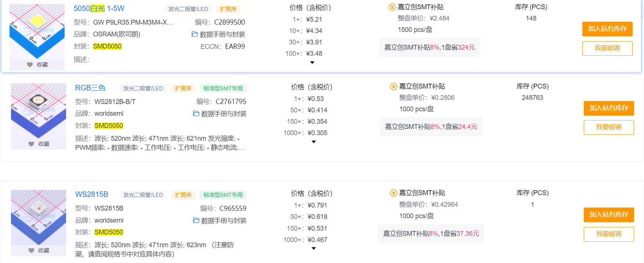Click the ¥0.305 price for 1000+
Screen dimensions: 644x263
pyautogui.click(x=317, y=133)
